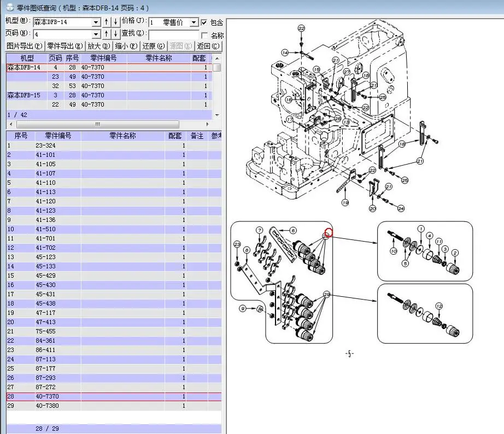Image resolution: width=504 pixels, height=434 pixels.
Task: Select part row 24 with number 87-113
Action: 114,360
